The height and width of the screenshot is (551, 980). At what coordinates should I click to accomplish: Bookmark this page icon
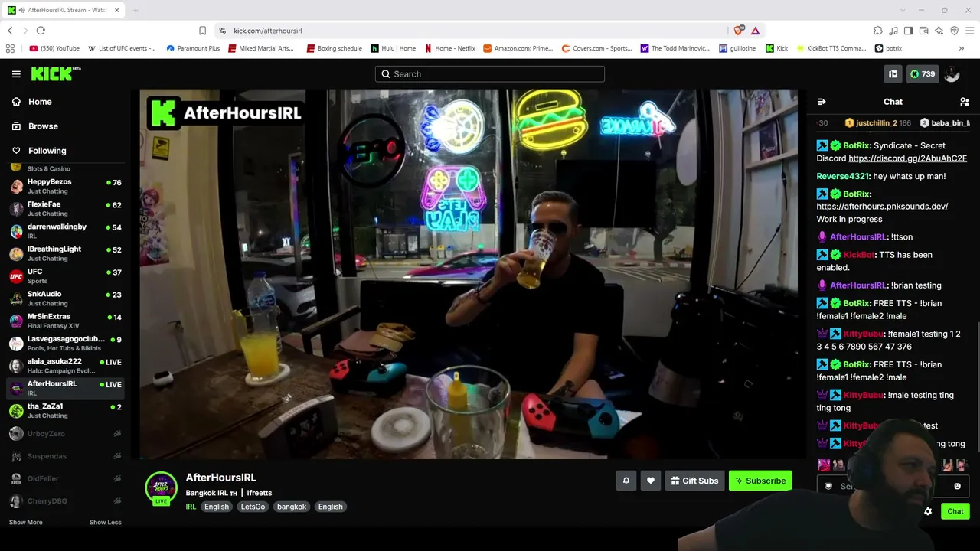[202, 31]
